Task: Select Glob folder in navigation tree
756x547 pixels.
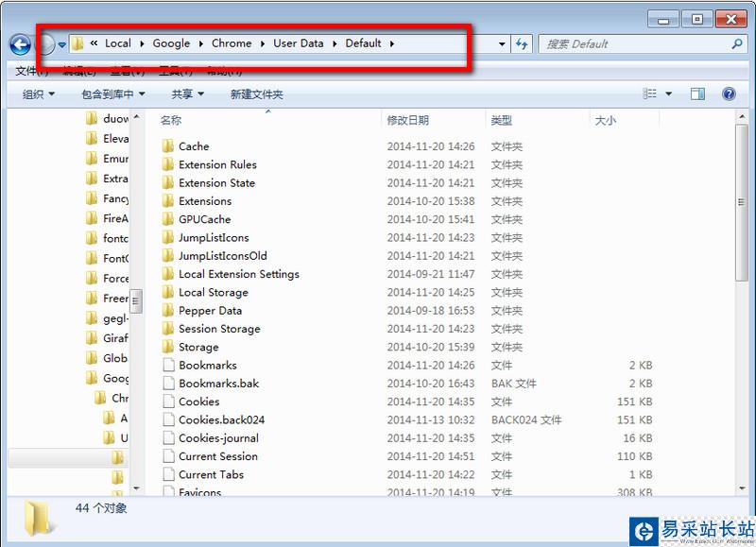Action: click(x=107, y=358)
